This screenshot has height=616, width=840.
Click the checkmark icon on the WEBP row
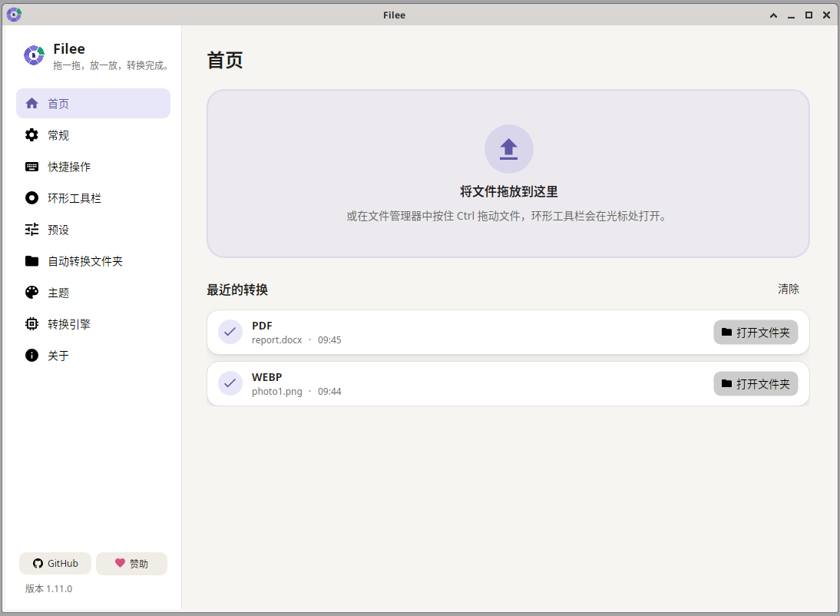click(230, 383)
